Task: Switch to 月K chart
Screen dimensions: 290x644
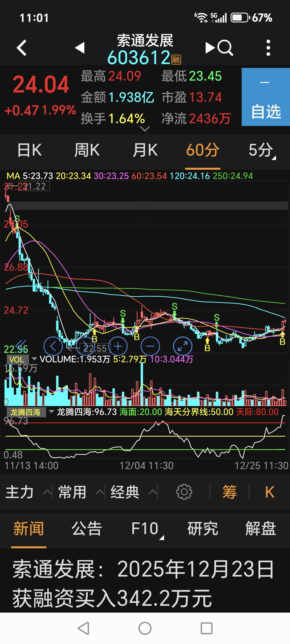Action: [145, 150]
